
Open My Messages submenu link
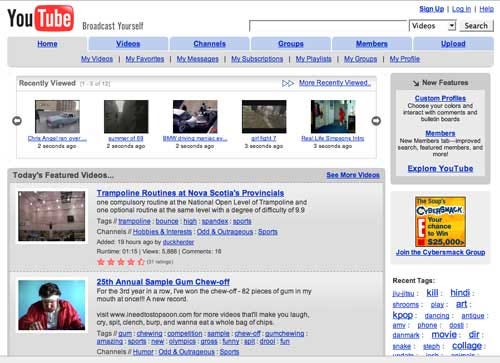pos(197,59)
